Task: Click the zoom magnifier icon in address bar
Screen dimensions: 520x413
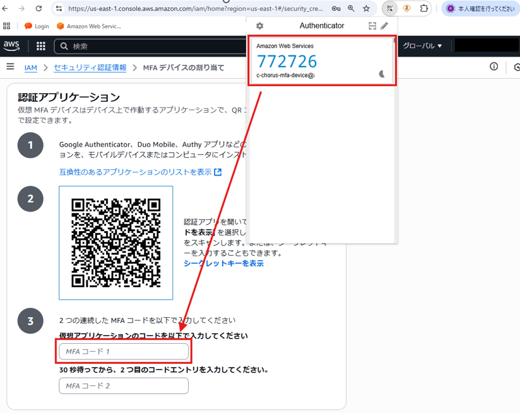Action: tap(351, 9)
